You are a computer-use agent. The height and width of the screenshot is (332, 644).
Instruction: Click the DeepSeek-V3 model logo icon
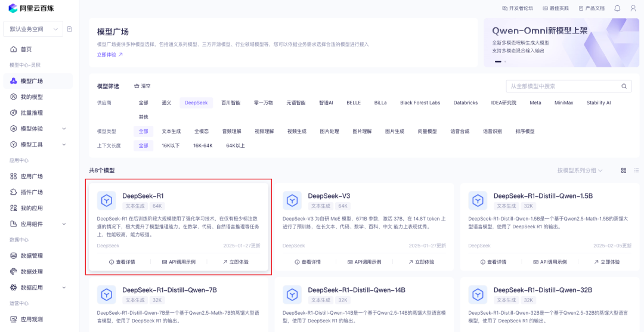(292, 201)
